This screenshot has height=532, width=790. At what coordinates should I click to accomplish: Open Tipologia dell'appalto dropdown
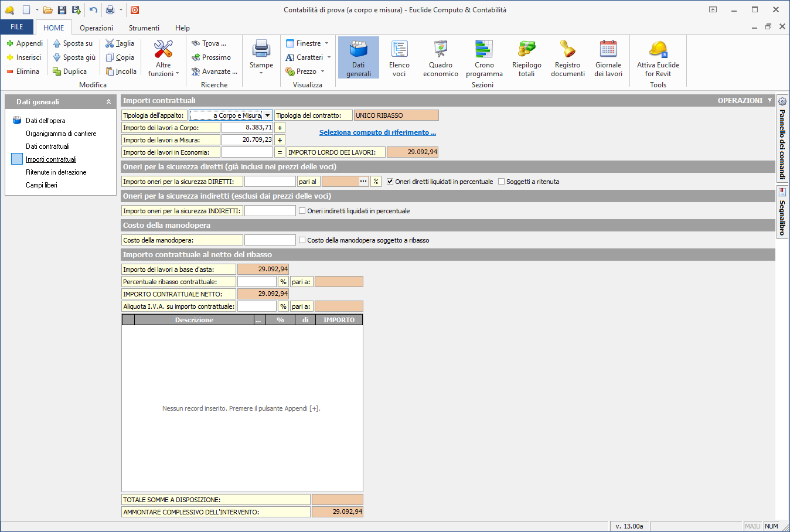267,115
